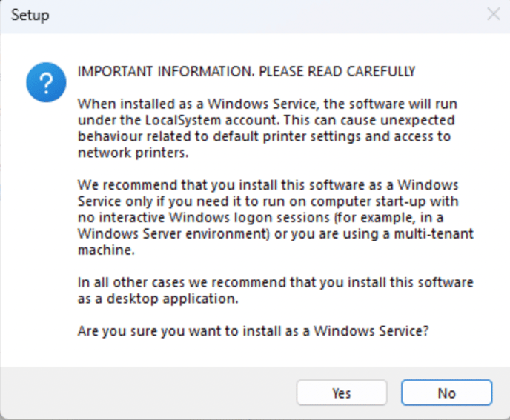Click the 'behaviour related to default printer' line
This screenshot has height=420, width=510.
[x=264, y=136]
